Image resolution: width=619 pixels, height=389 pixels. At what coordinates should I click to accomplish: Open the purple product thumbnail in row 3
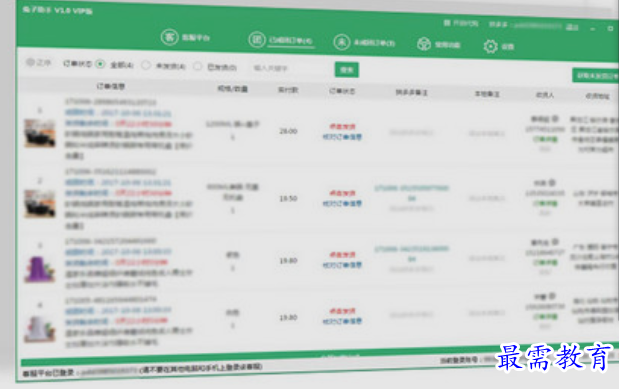tap(40, 269)
